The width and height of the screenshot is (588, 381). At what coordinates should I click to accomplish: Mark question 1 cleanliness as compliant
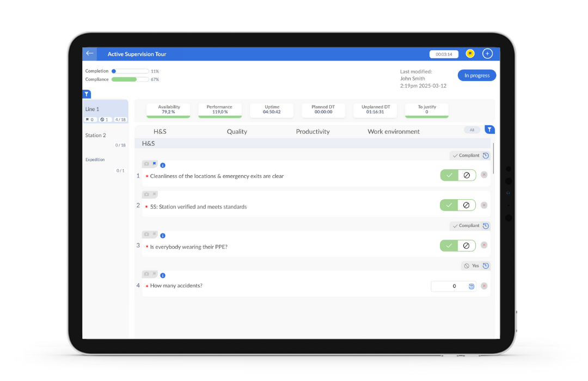(x=449, y=175)
